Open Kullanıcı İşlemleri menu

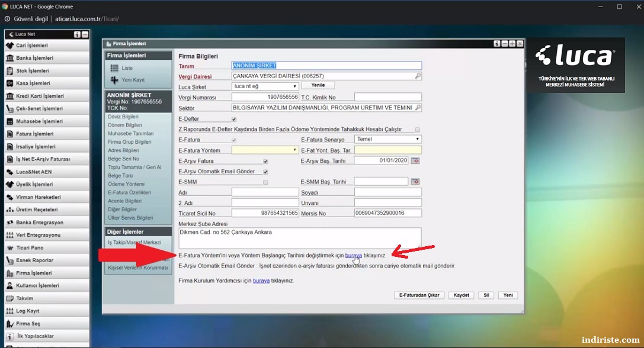(x=47, y=285)
